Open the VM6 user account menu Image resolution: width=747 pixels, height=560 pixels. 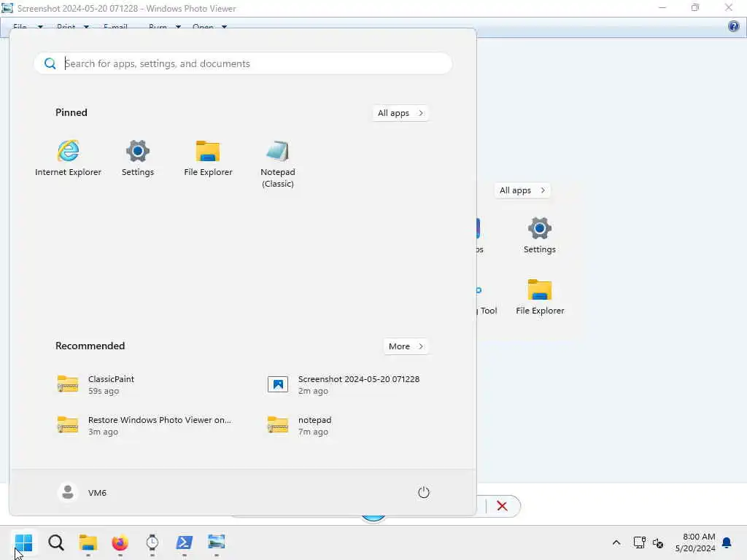pyautogui.click(x=82, y=492)
